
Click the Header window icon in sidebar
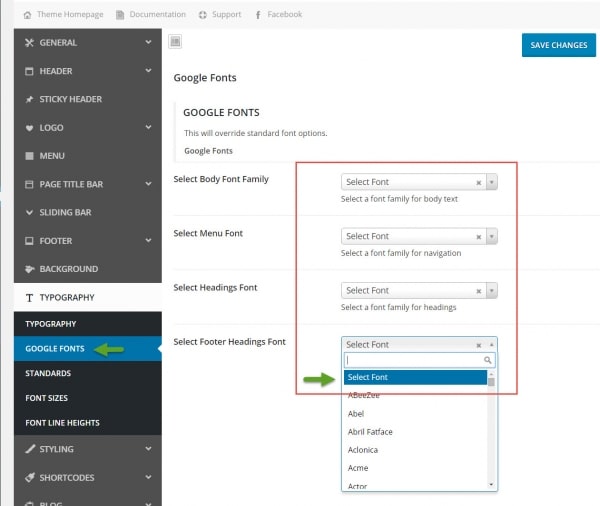click(29, 71)
